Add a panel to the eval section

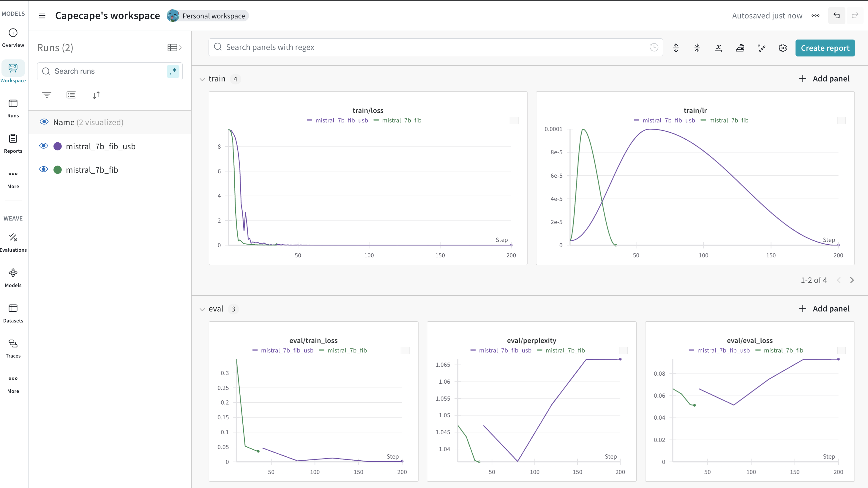824,309
